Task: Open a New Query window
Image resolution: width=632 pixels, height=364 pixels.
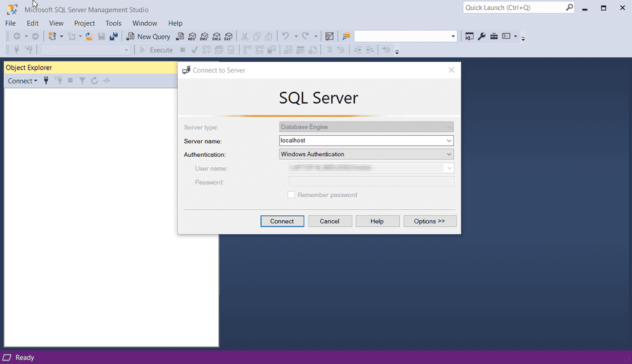Action: click(x=148, y=36)
